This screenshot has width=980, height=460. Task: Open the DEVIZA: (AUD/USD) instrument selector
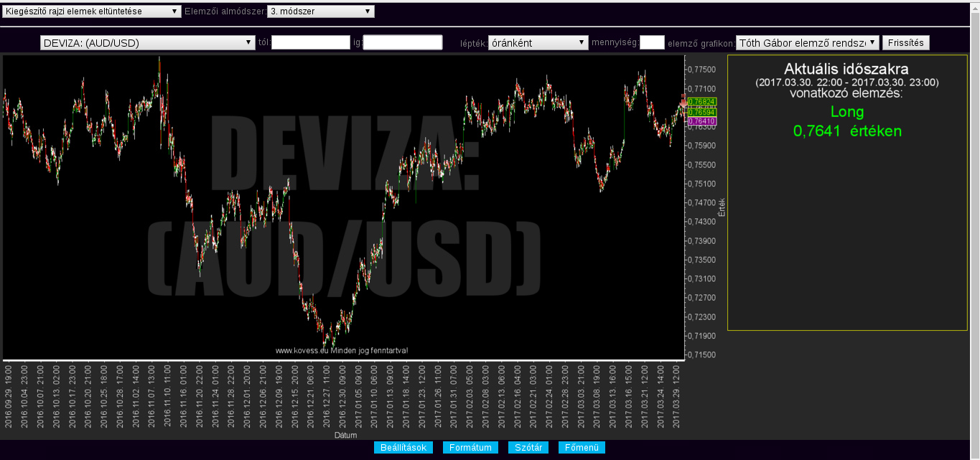(x=148, y=43)
